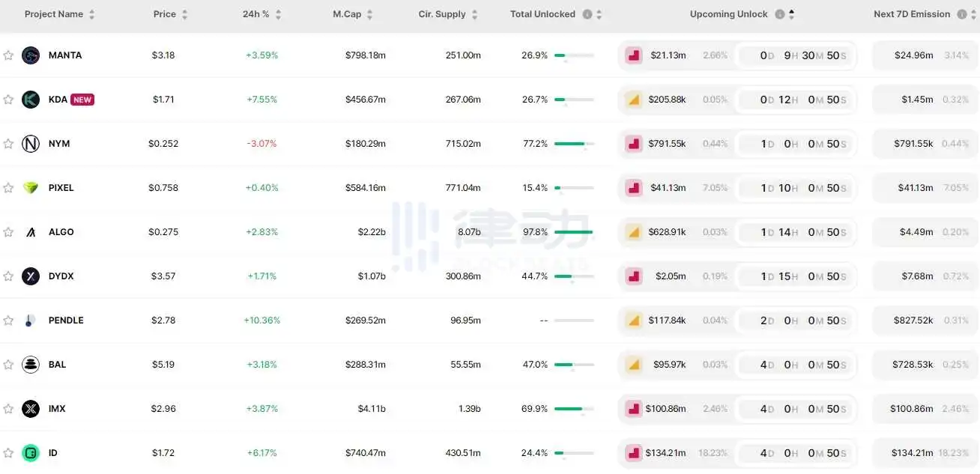Screen dimensions: 980x474
Task: Click the MANTA project logo
Action: pyautogui.click(x=31, y=55)
